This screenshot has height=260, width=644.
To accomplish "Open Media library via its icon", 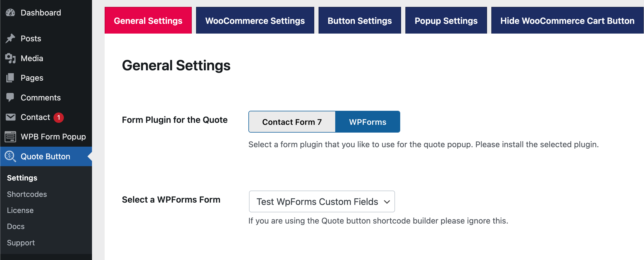I will pyautogui.click(x=10, y=58).
